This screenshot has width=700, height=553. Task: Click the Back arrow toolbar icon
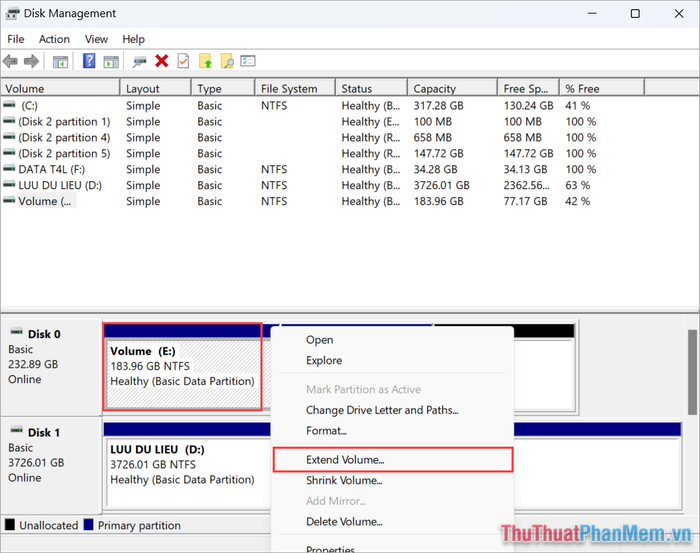click(10, 61)
